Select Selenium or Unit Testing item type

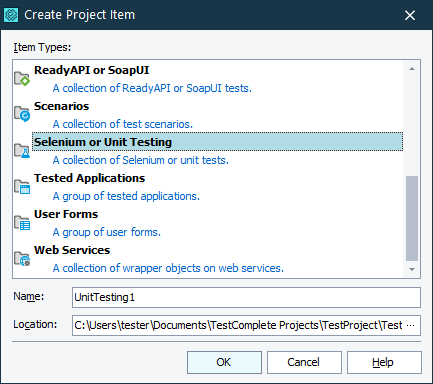[217, 142]
